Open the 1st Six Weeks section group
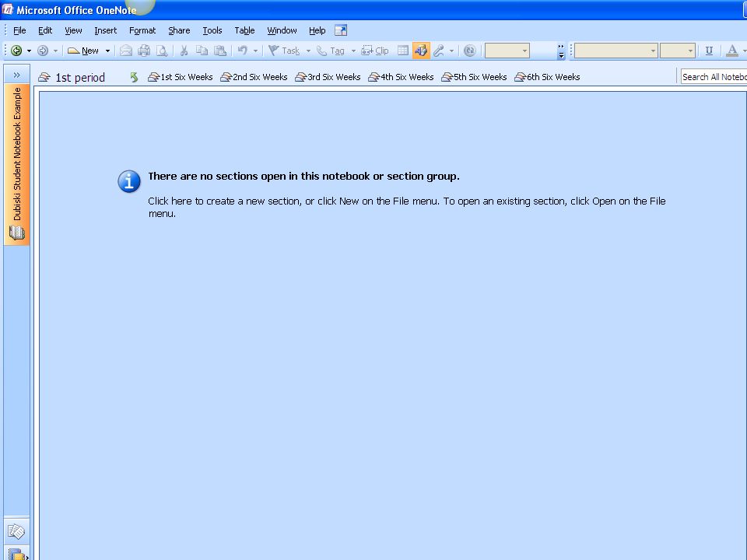The height and width of the screenshot is (560, 747). pos(180,77)
